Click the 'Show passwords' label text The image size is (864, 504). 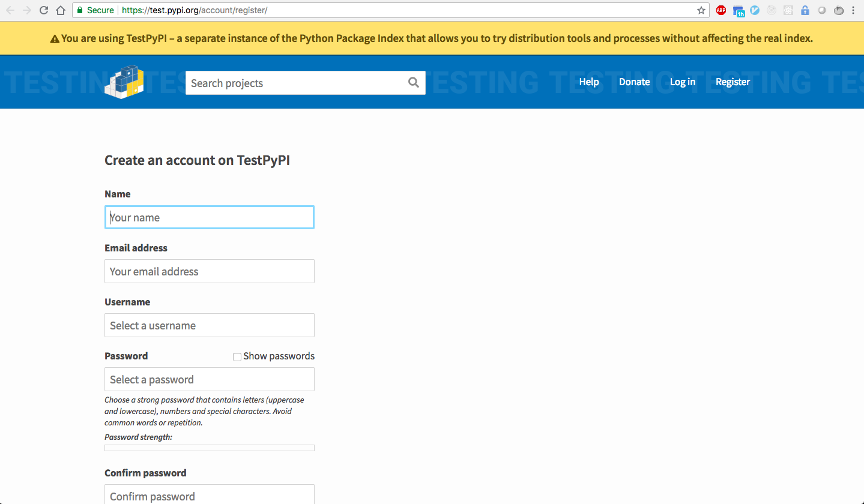279,356
